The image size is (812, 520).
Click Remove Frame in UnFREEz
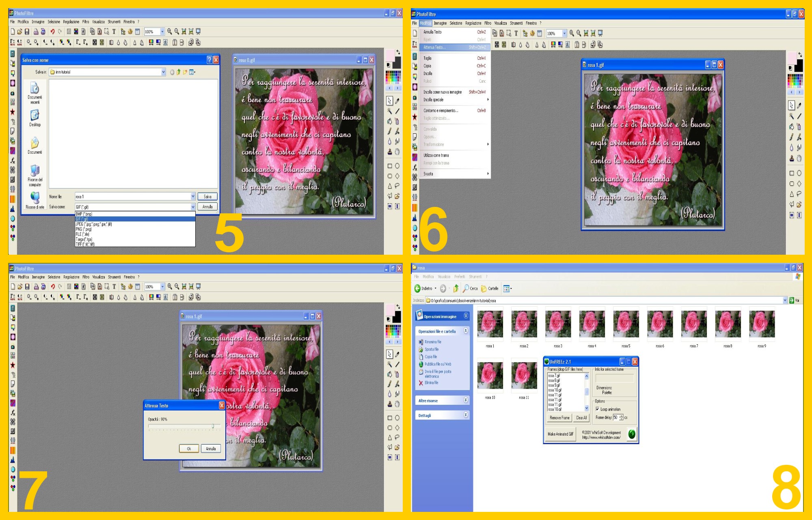(559, 418)
